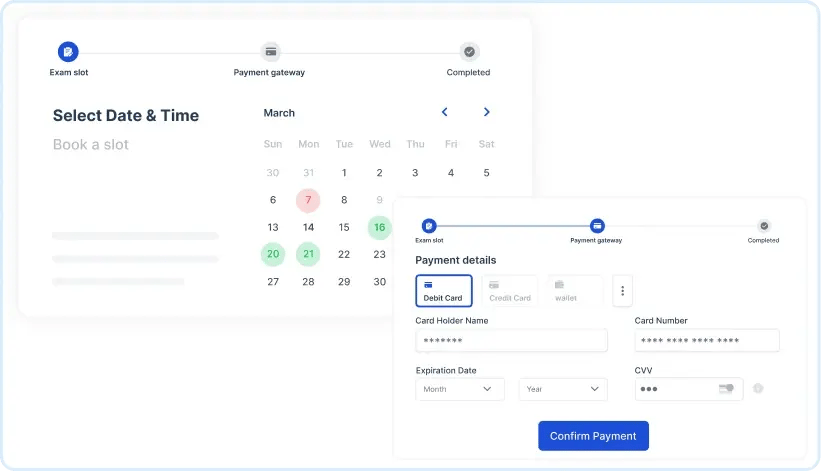The image size is (821, 471).
Task: Pick date 2 in the calendar
Action: click(380, 173)
